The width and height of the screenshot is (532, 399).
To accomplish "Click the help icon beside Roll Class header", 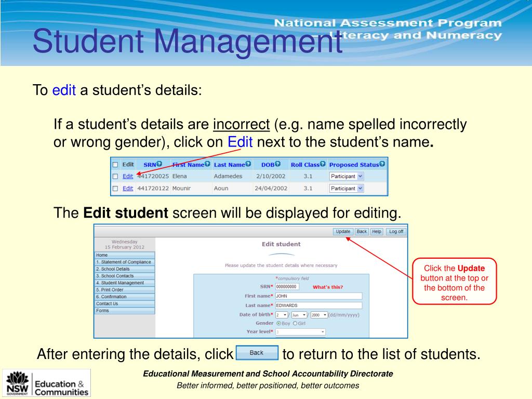I will pos(322,164).
